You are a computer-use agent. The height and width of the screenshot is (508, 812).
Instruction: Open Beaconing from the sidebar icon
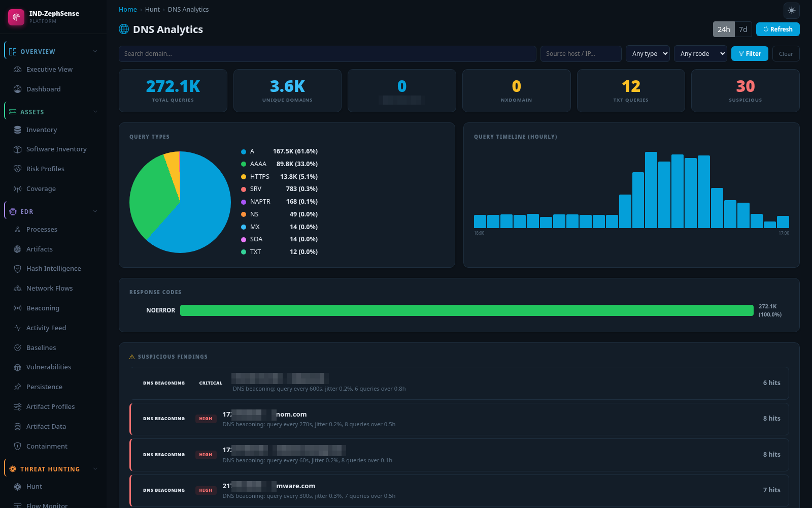[18, 308]
